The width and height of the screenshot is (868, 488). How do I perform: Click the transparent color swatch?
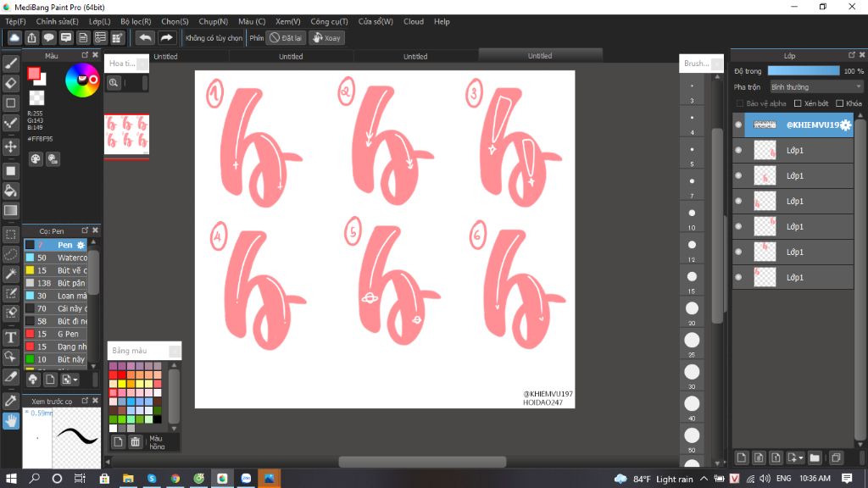click(36, 98)
